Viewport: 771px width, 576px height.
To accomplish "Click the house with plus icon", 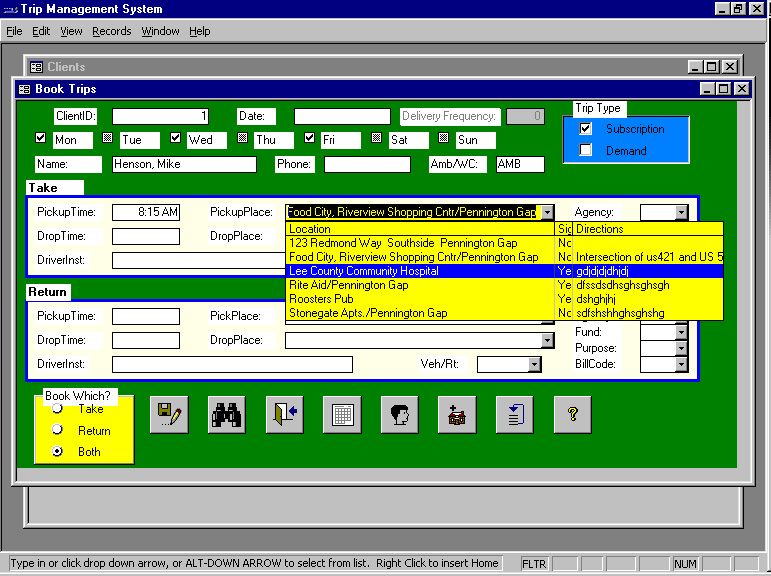I will pos(457,415).
